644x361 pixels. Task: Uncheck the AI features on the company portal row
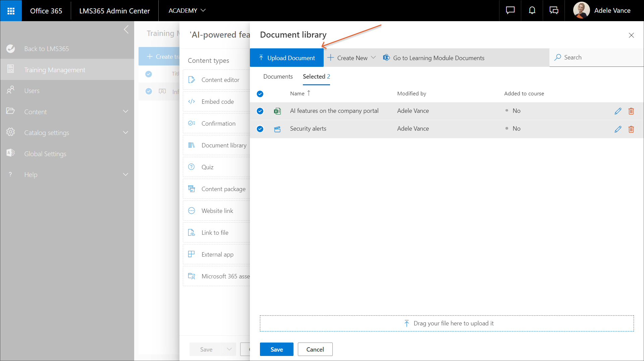coord(260,111)
